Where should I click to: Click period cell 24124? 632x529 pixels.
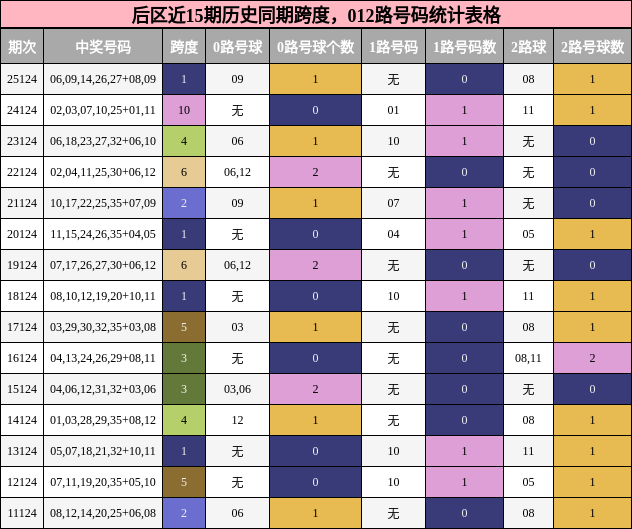coord(22,110)
